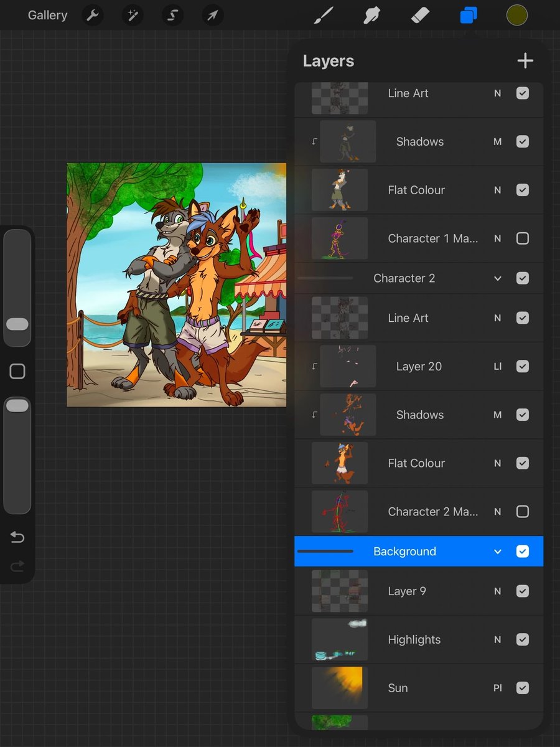This screenshot has width=560, height=747.
Task: Select the Character 1 Ma... layer name
Action: point(433,238)
